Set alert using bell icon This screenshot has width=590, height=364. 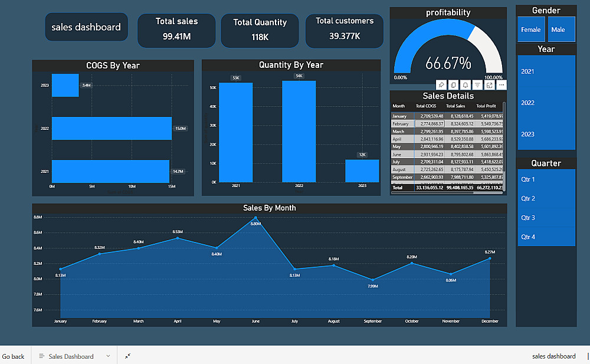[466, 85]
